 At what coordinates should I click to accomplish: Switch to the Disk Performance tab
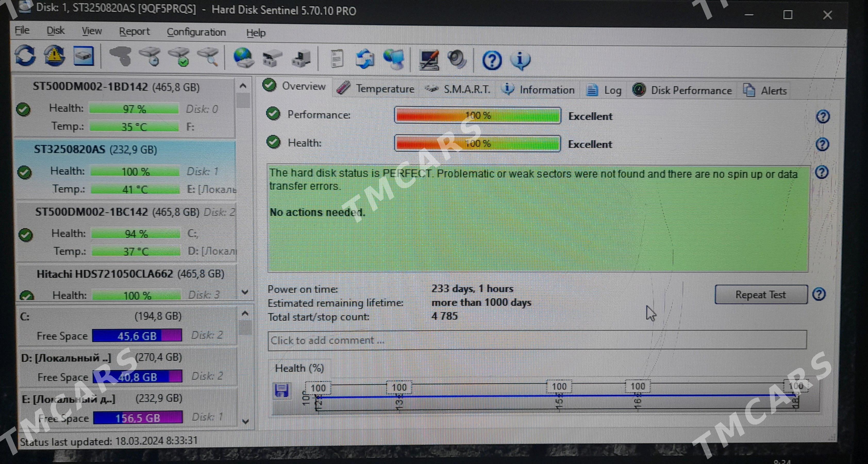tap(682, 90)
